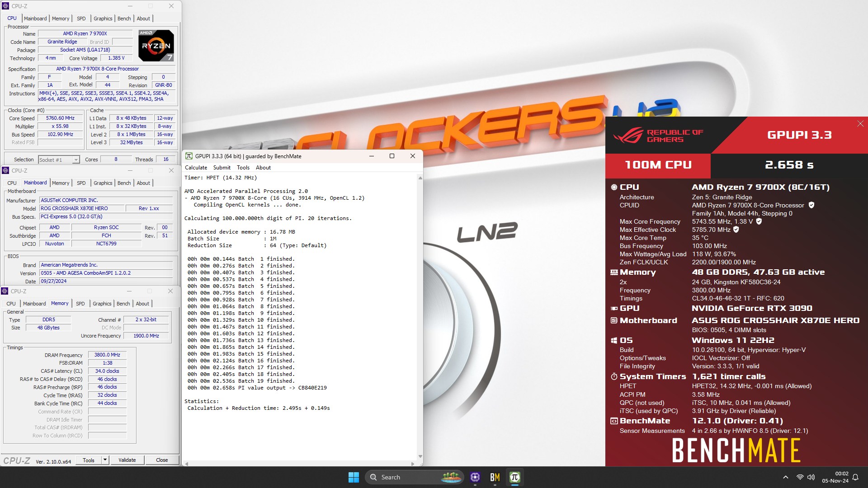Click ROG CROSSHAIR X870E HERO model field

(x=81, y=208)
